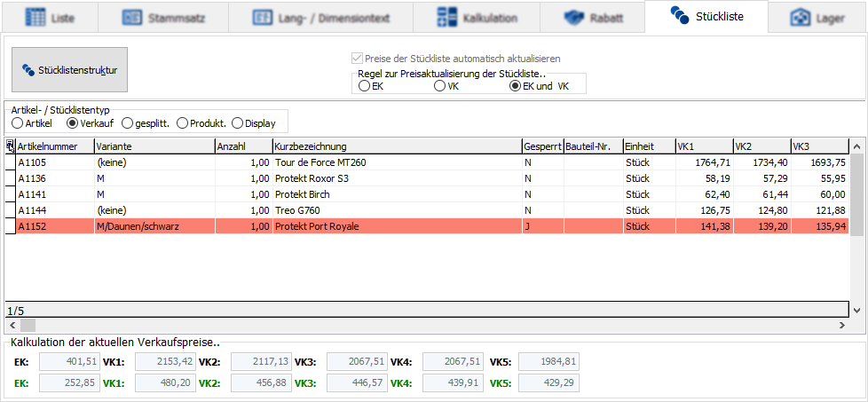
Task: Open the Lager tab
Action: click(x=817, y=17)
